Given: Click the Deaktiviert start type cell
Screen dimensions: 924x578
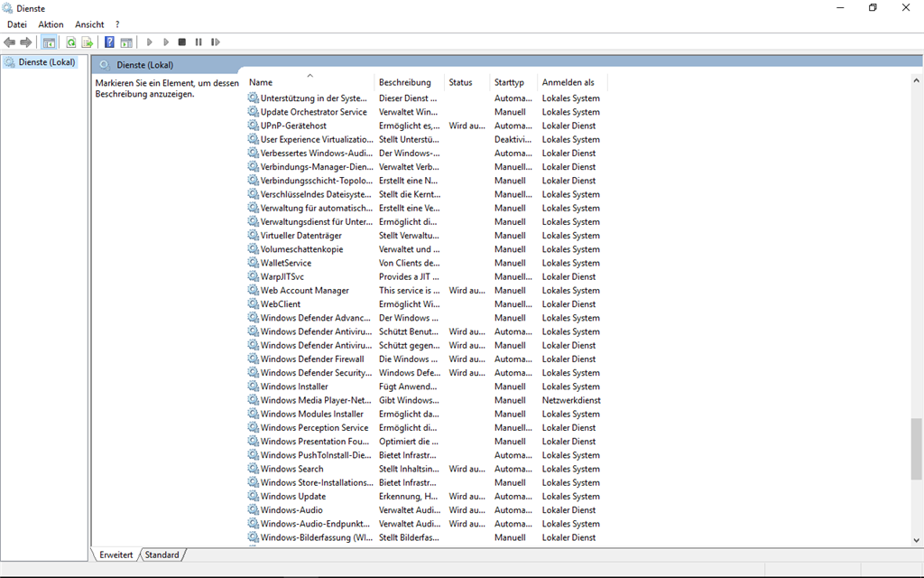Looking at the screenshot, I should click(x=513, y=139).
